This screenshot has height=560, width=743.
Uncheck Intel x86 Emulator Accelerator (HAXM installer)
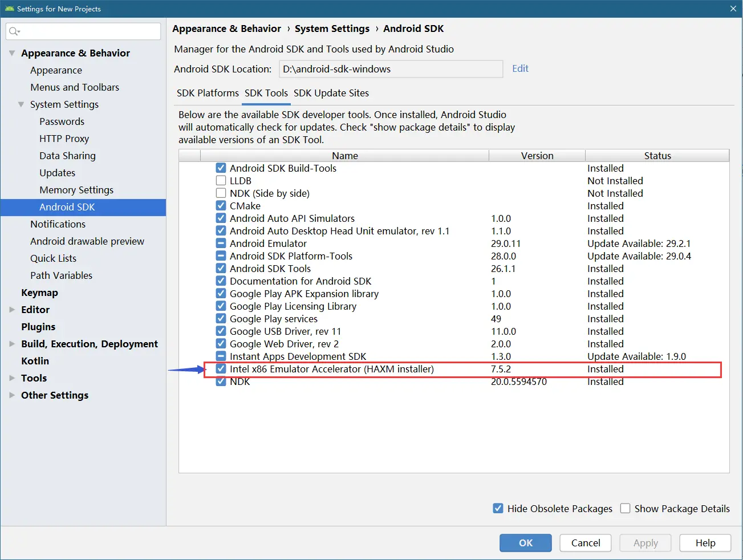coord(221,369)
